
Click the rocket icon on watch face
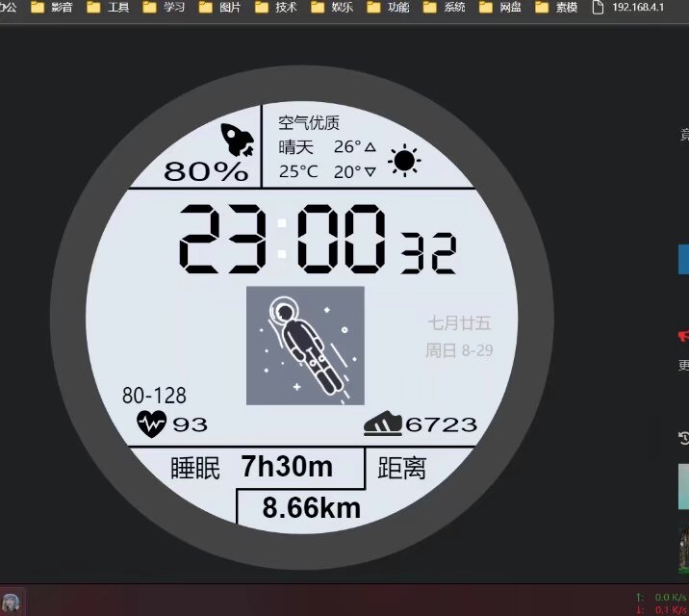[236, 140]
